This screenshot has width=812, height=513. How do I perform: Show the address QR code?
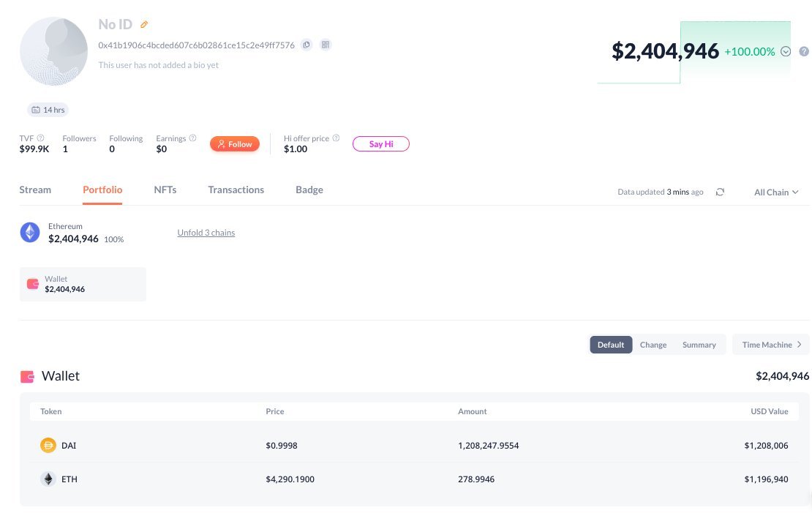[x=325, y=44]
